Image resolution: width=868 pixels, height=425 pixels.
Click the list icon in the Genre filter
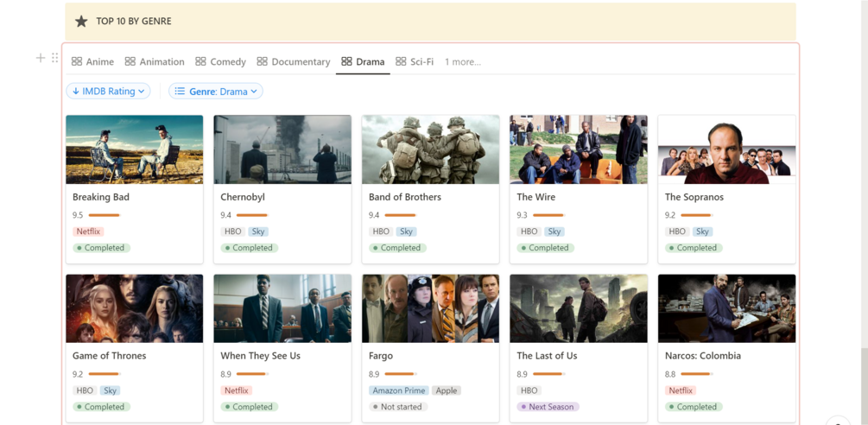click(180, 92)
